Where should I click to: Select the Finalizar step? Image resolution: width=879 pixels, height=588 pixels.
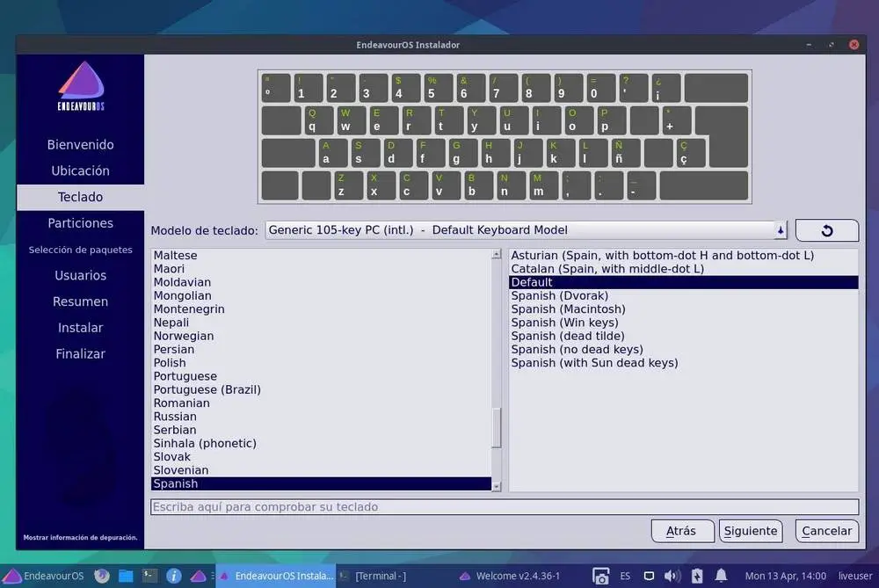(x=80, y=354)
